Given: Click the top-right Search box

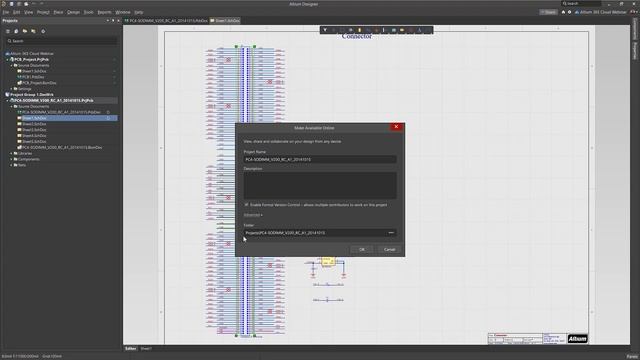Looking at the screenshot, I should [x=581, y=4].
